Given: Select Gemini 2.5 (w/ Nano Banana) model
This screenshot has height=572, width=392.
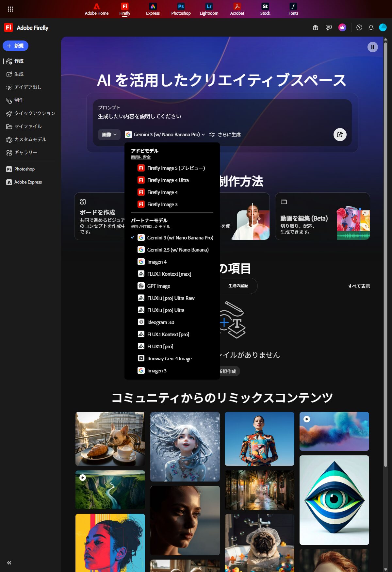Looking at the screenshot, I should click(172, 250).
